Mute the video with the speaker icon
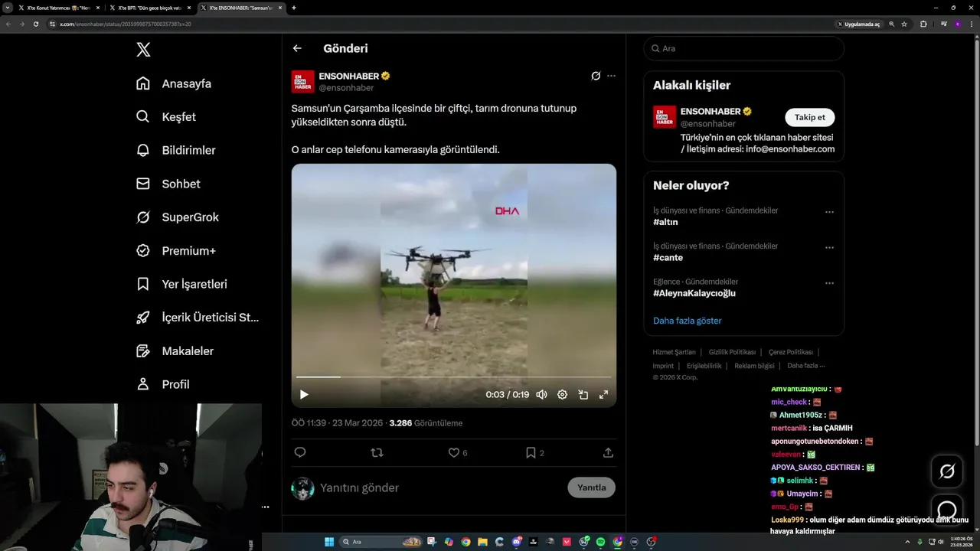The height and width of the screenshot is (551, 980). click(541, 395)
